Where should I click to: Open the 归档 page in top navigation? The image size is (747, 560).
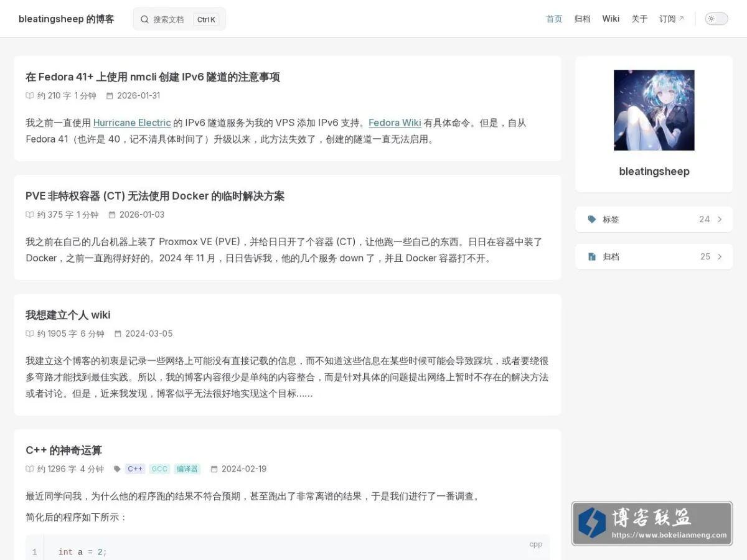pyautogui.click(x=583, y=19)
